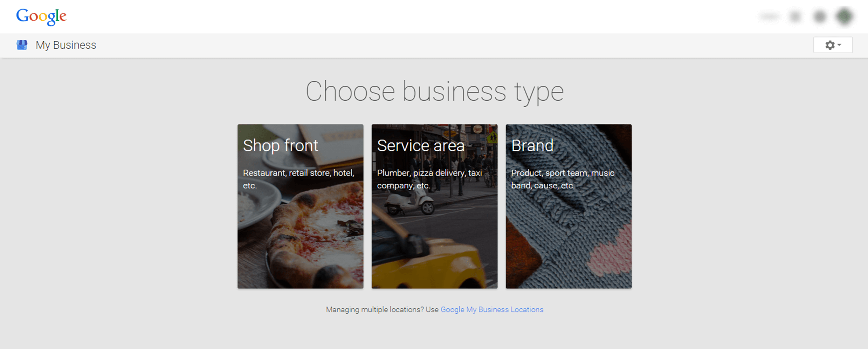This screenshot has width=868, height=349.
Task: Select the Service area business type
Action: point(434,206)
